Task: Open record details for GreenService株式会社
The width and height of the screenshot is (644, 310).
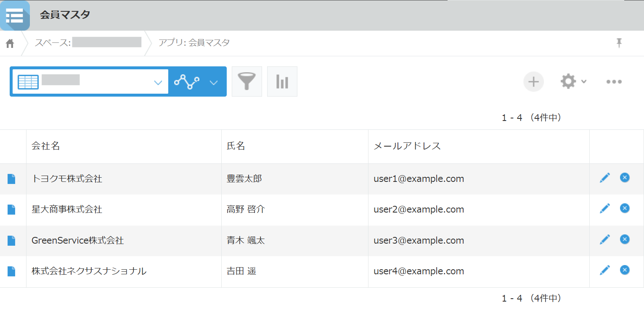Action: pyautogui.click(x=11, y=241)
